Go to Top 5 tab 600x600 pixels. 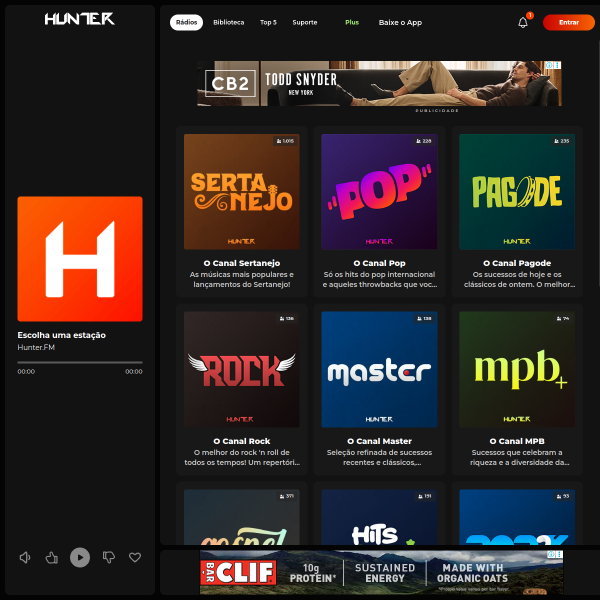click(268, 23)
